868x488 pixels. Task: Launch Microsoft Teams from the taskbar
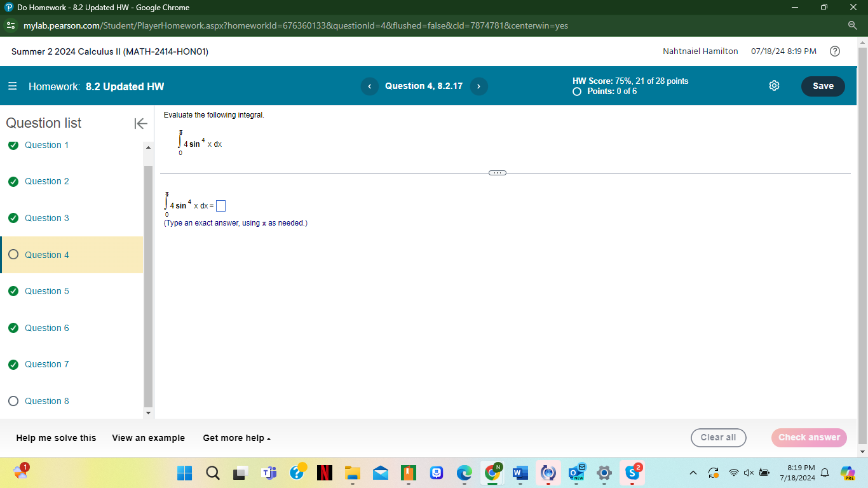point(269,473)
